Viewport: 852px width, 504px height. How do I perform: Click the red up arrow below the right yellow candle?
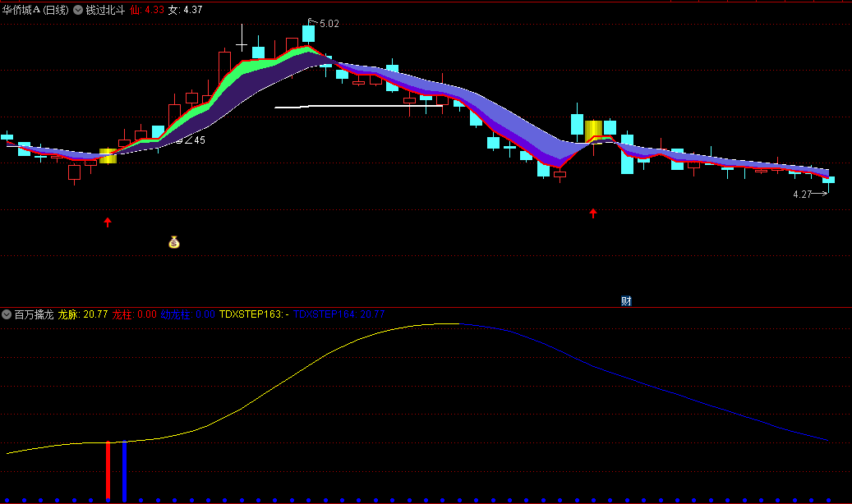593,213
